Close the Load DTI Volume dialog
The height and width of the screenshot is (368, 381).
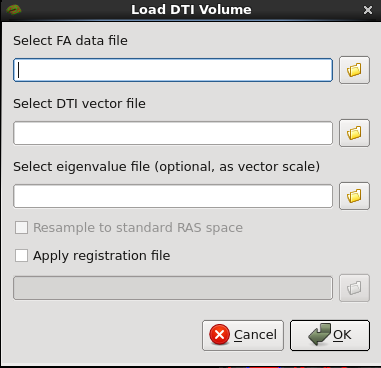pyautogui.click(x=368, y=10)
